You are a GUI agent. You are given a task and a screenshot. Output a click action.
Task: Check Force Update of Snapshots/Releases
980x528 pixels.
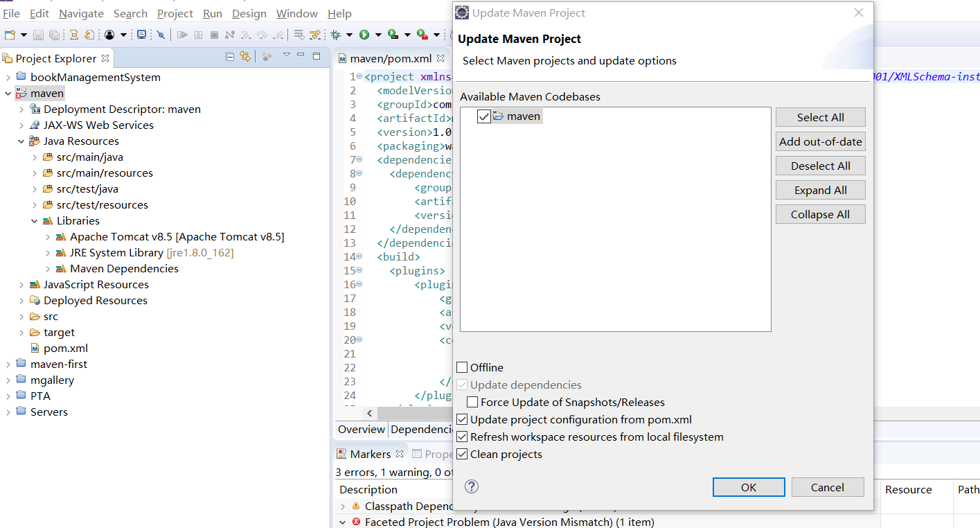(472, 402)
